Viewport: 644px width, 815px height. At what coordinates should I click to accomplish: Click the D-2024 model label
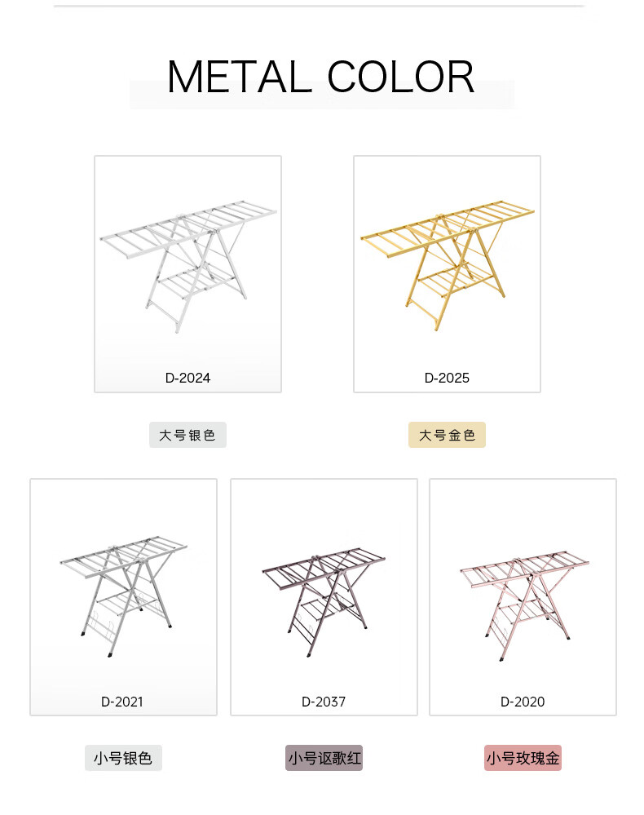pos(188,378)
